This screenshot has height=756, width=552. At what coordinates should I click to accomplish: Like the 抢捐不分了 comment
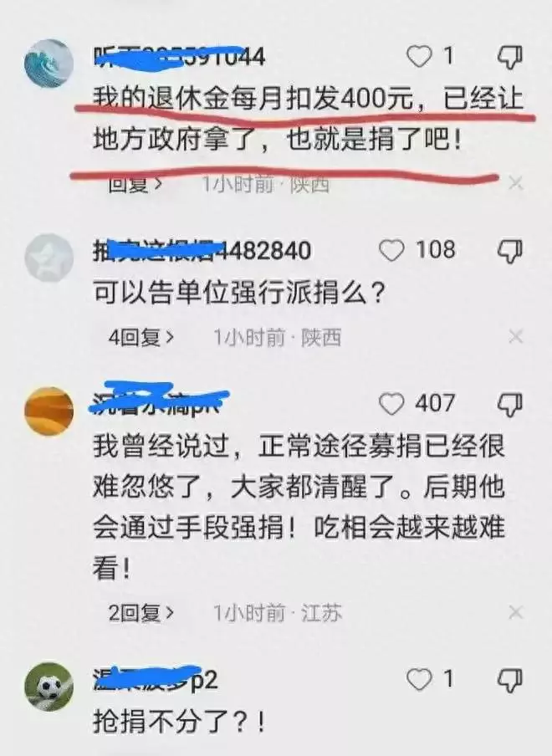(419, 680)
